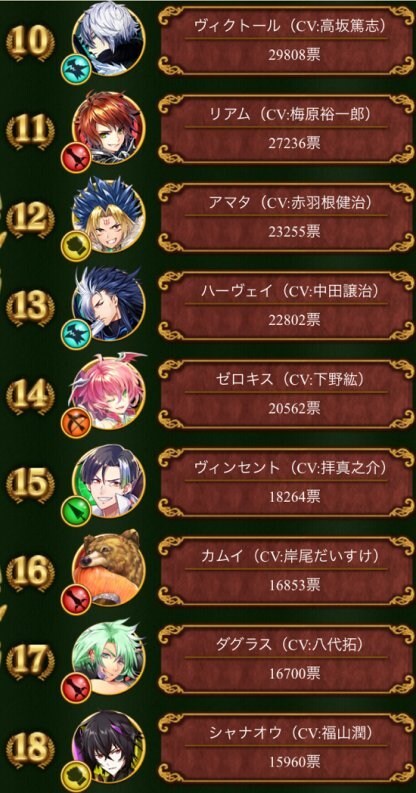Click the red sword icon beside rank 17
The width and height of the screenshot is (416, 793).
click(x=76, y=687)
